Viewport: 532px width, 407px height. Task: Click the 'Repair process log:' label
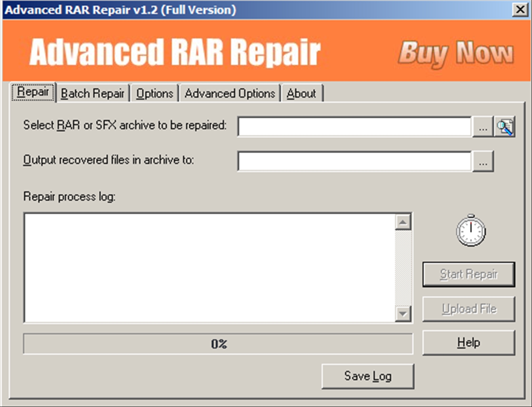[70, 197]
